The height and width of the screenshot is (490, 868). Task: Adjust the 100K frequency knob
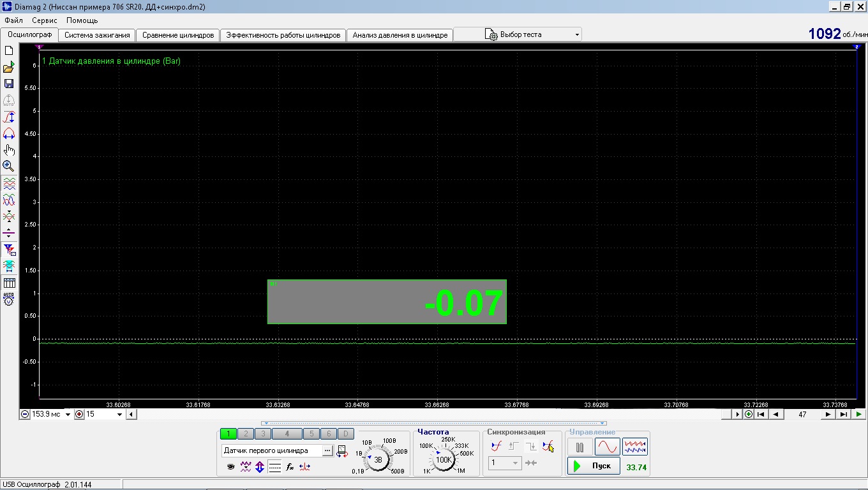click(x=444, y=459)
